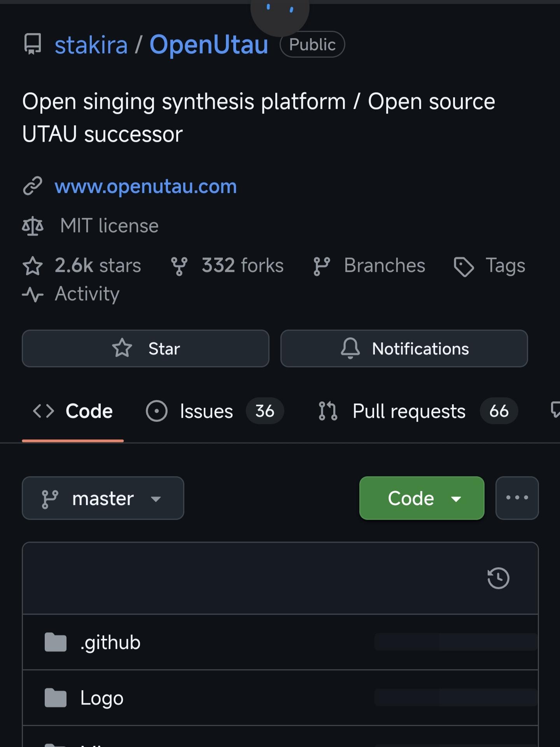The width and height of the screenshot is (560, 747).
Task: Open the green Code dropdown
Action: click(x=422, y=498)
